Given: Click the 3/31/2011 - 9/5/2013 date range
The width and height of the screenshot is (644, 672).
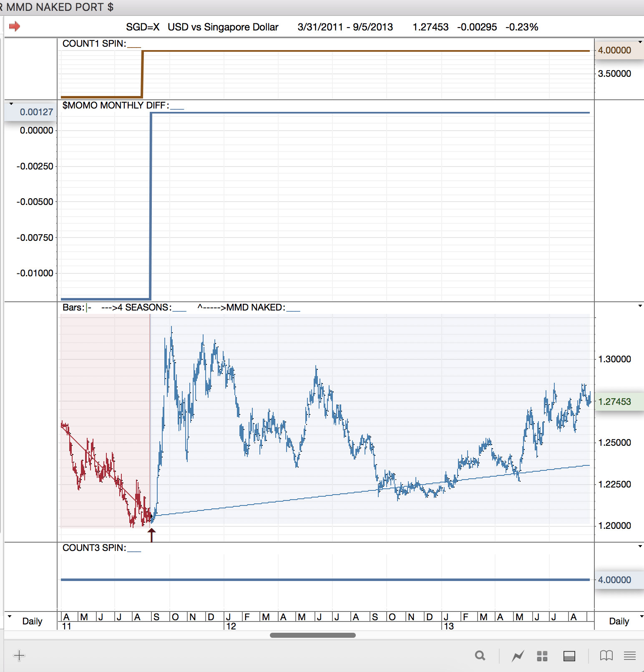Looking at the screenshot, I should point(345,27).
